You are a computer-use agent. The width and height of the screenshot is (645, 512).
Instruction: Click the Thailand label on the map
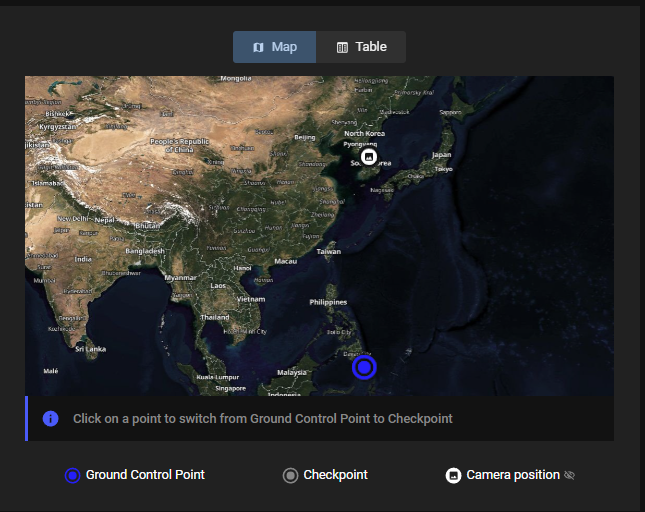pos(215,317)
